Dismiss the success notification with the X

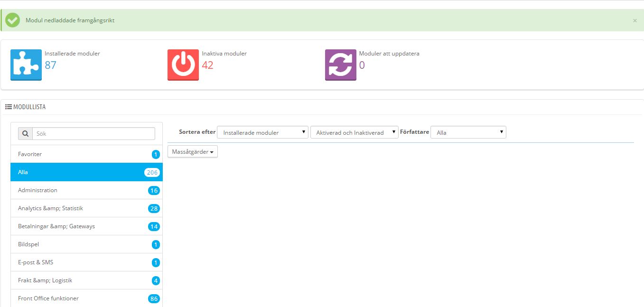pyautogui.click(x=635, y=21)
